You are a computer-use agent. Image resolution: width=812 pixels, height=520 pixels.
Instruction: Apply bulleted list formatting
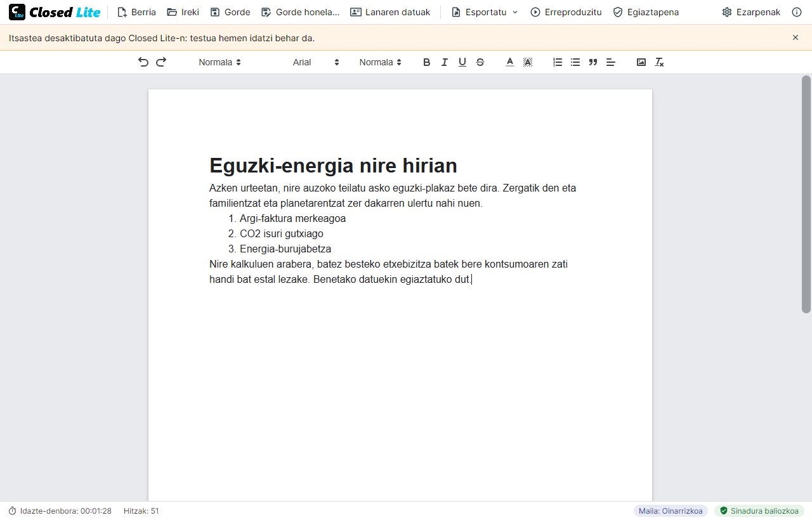tap(575, 62)
